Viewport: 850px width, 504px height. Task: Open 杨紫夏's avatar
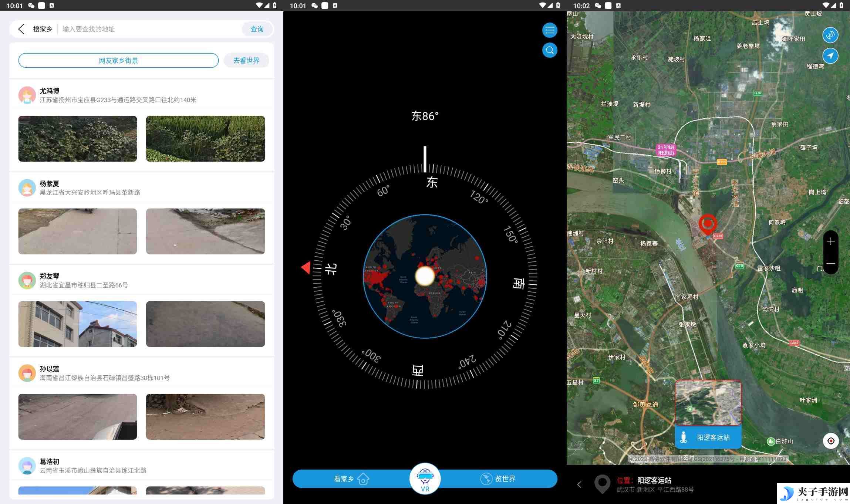click(27, 188)
